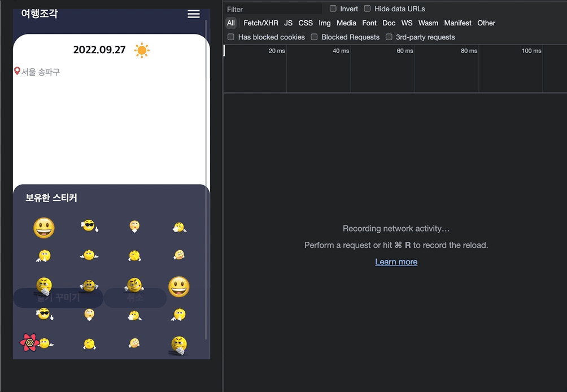This screenshot has width=567, height=392.
Task: Pick the shushing sticker in the second row
Action: [x=43, y=256]
